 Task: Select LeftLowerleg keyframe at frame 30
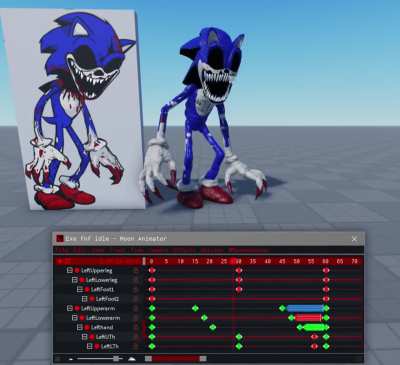point(239,280)
